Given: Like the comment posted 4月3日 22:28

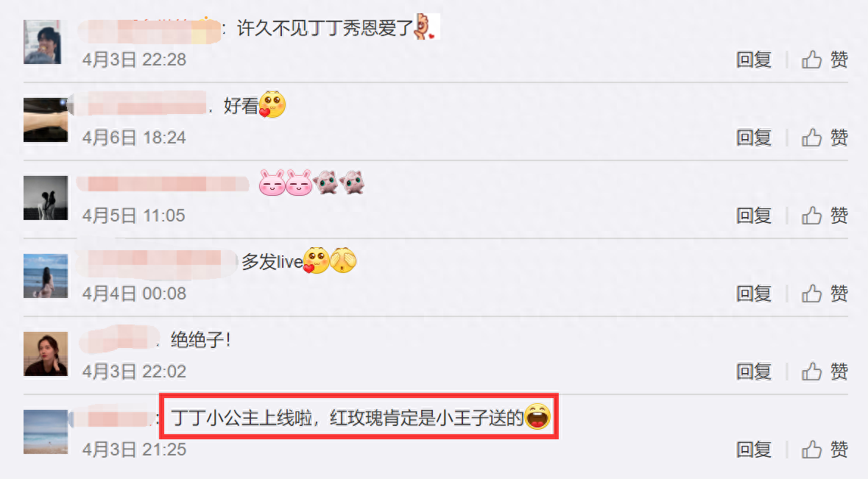Looking at the screenshot, I should pyautogui.click(x=825, y=59).
